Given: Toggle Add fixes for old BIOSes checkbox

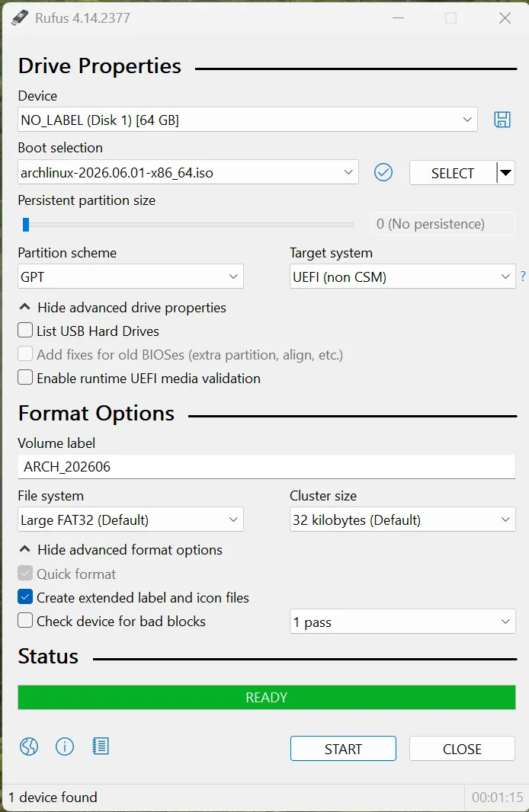Looking at the screenshot, I should click(x=25, y=353).
